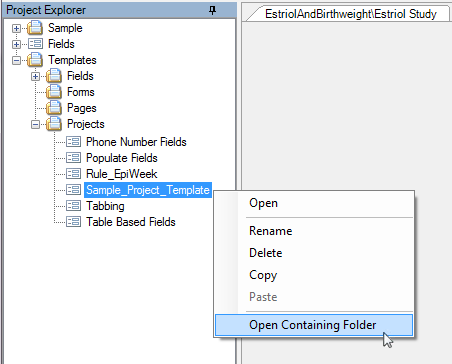Click the Rule_EpiWeek template icon
This screenshot has width=452, height=364.
(73, 174)
